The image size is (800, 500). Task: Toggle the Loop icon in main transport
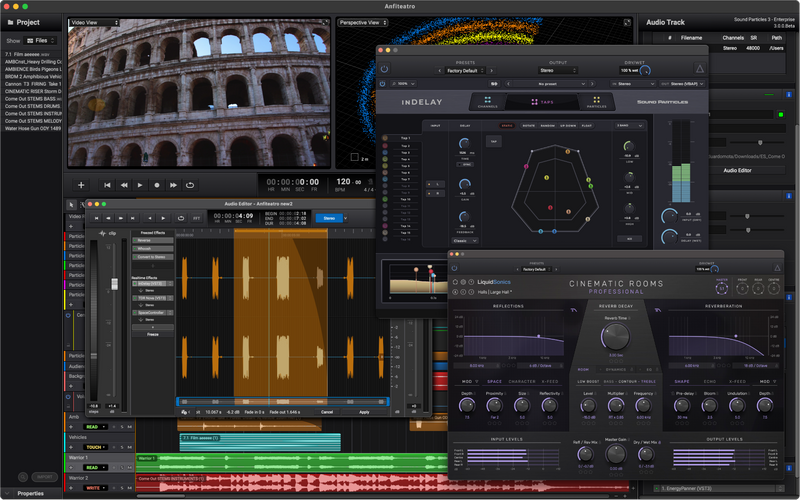[190, 185]
